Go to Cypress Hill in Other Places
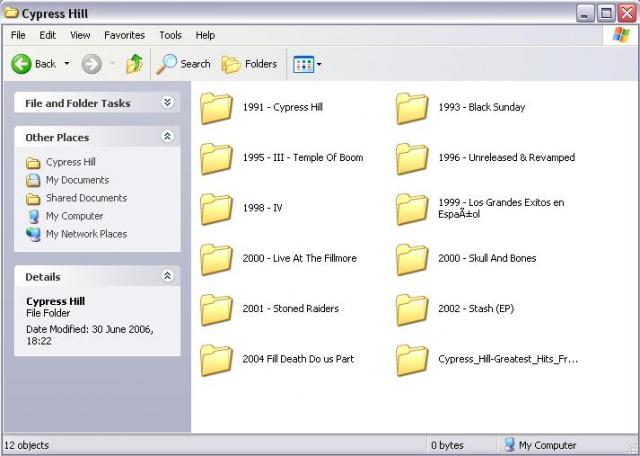The image size is (640, 456). (71, 162)
